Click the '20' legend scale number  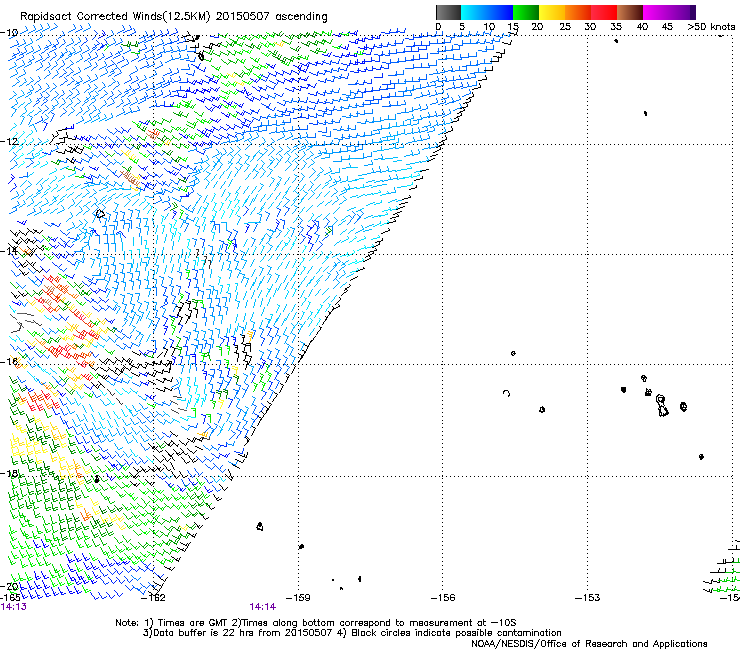[537, 27]
